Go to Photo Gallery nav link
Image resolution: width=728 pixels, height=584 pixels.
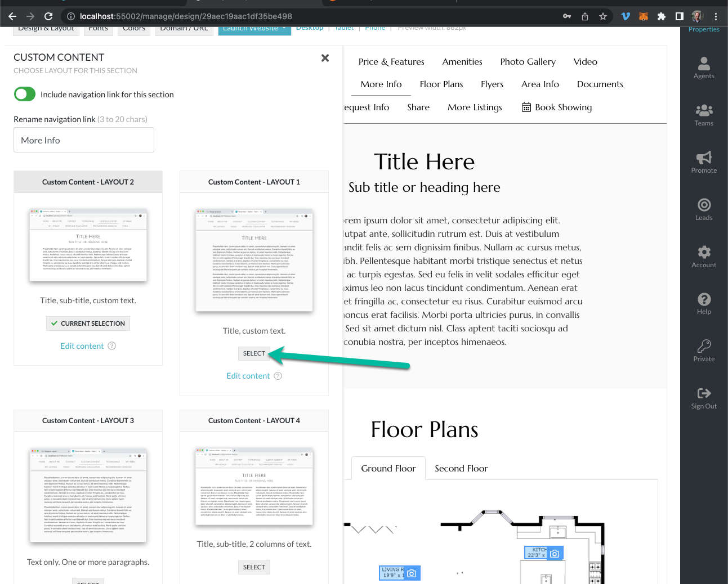click(528, 62)
